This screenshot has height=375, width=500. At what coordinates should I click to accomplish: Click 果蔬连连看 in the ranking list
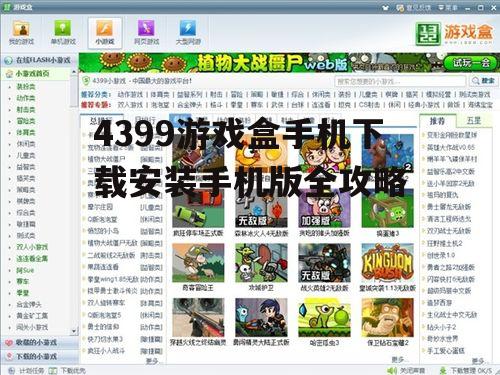tap(103, 267)
